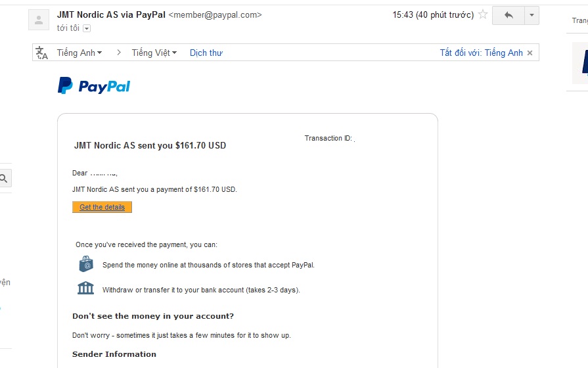588x368 pixels.
Task: Click the sender avatar icon
Action: [x=39, y=20]
